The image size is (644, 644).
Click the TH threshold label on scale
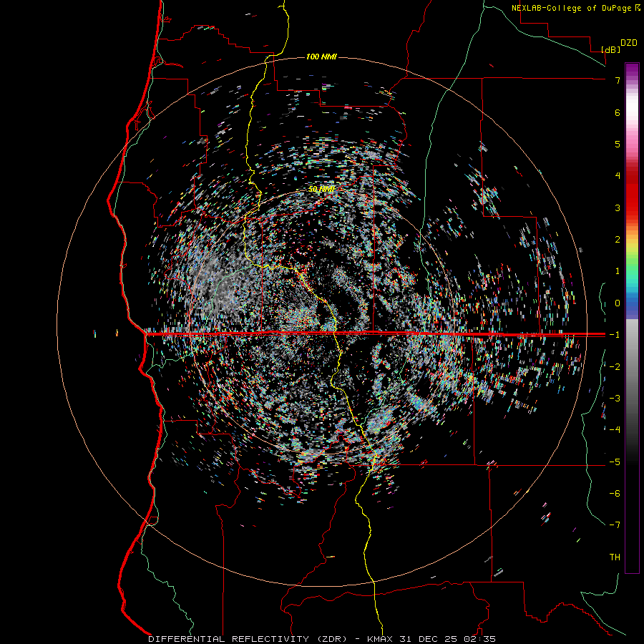coord(615,557)
